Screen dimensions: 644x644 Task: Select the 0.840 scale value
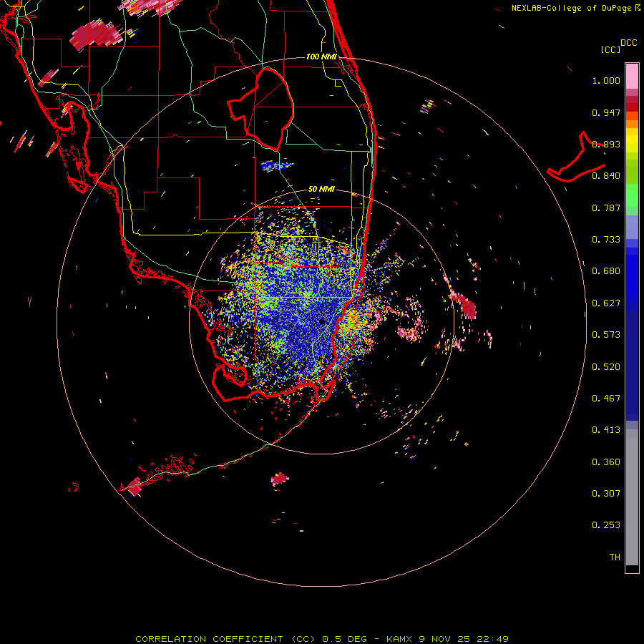(x=606, y=176)
